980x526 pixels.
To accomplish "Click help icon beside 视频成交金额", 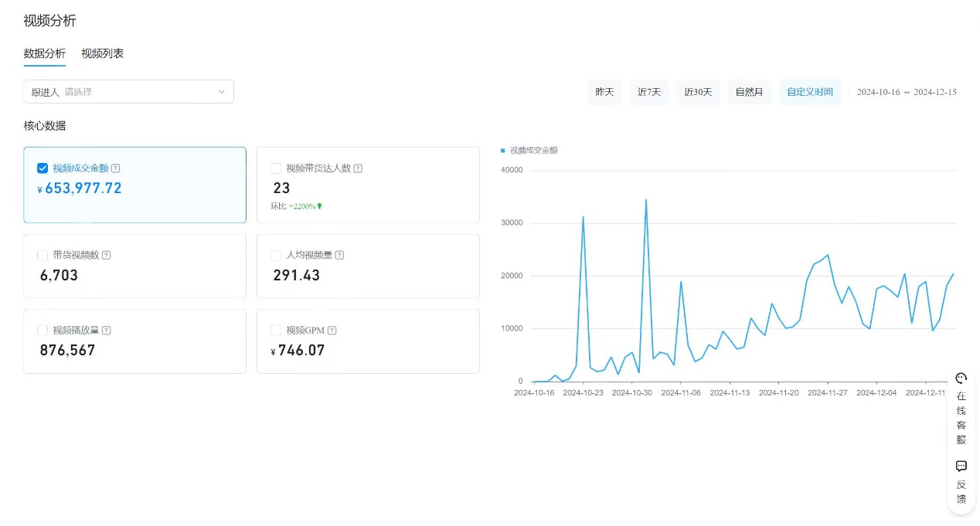I will tap(116, 168).
